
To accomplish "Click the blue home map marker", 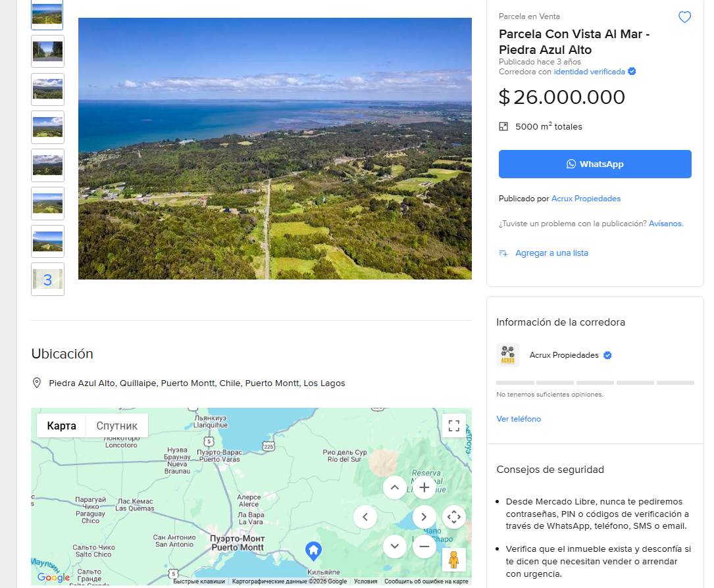I will (x=313, y=551).
